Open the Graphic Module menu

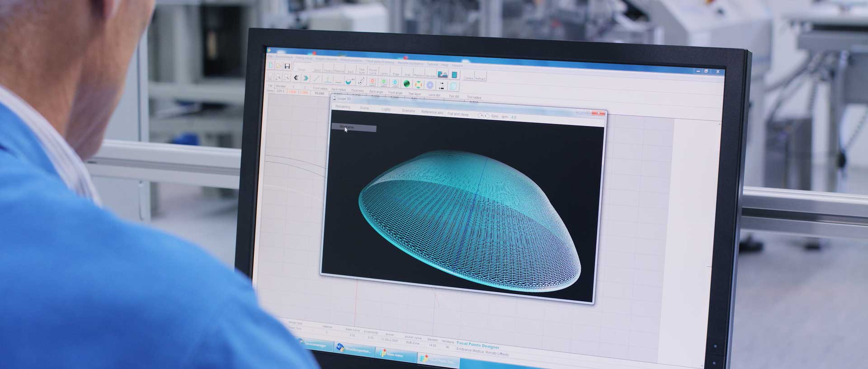326,59
